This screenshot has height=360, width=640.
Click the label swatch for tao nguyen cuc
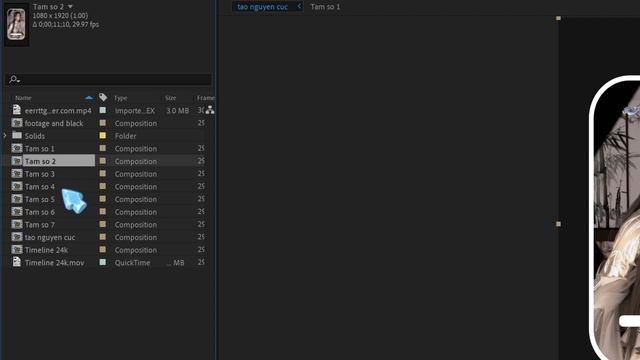(103, 237)
